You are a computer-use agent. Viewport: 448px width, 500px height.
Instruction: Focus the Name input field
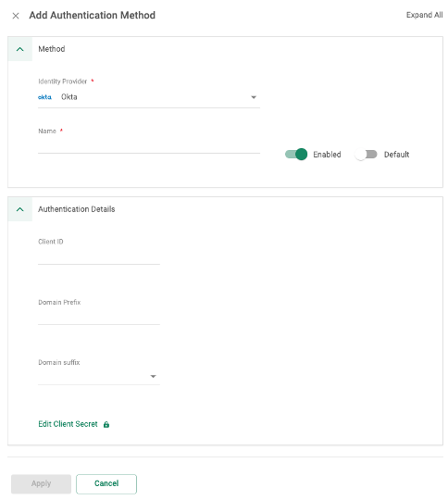click(x=149, y=146)
